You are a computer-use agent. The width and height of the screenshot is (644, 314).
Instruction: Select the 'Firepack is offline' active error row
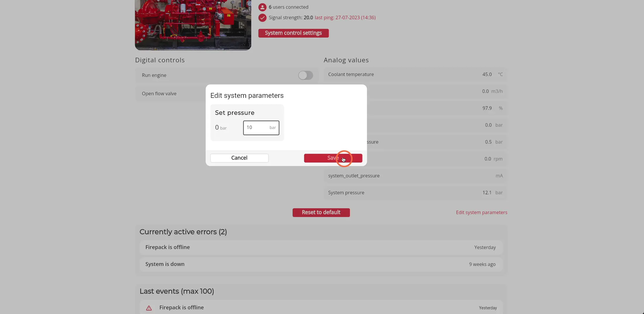[321, 247]
